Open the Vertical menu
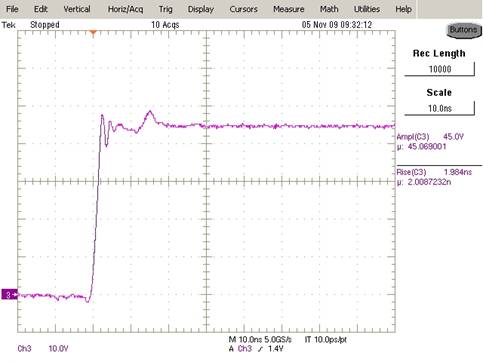 (77, 9)
